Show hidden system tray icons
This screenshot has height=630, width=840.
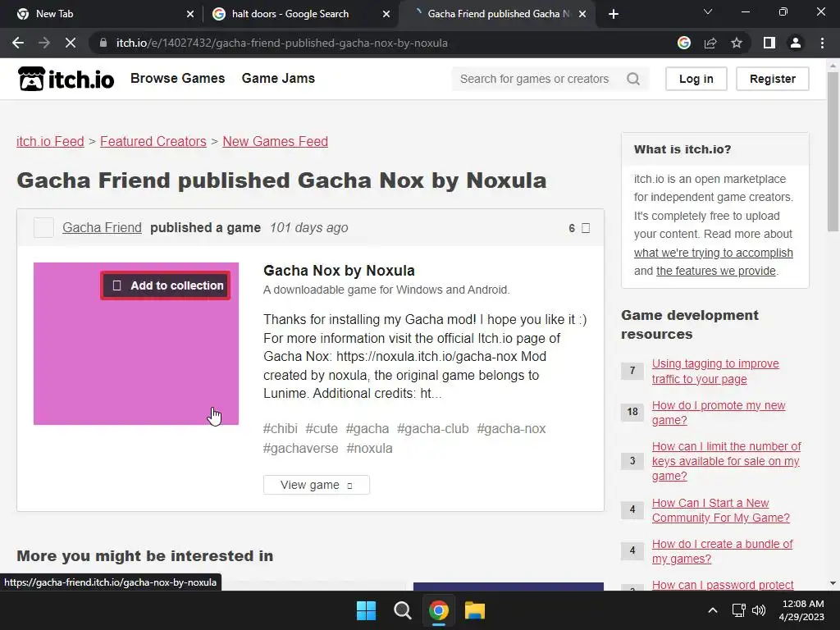tap(713, 610)
